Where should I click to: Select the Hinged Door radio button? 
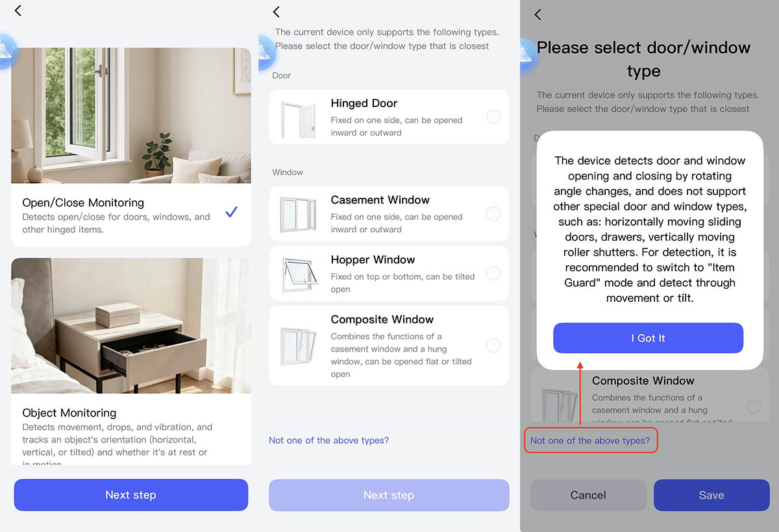pos(493,117)
